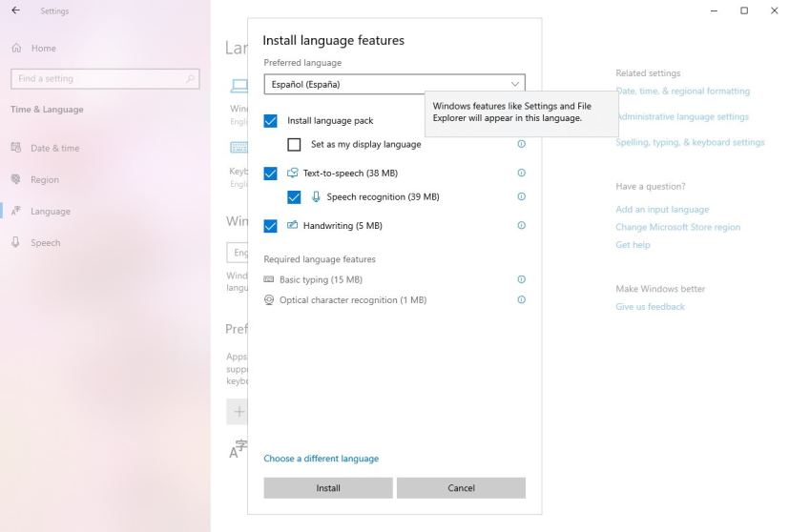789x532 pixels.
Task: Click the Basic typing (15 MB) text
Action: (x=321, y=279)
